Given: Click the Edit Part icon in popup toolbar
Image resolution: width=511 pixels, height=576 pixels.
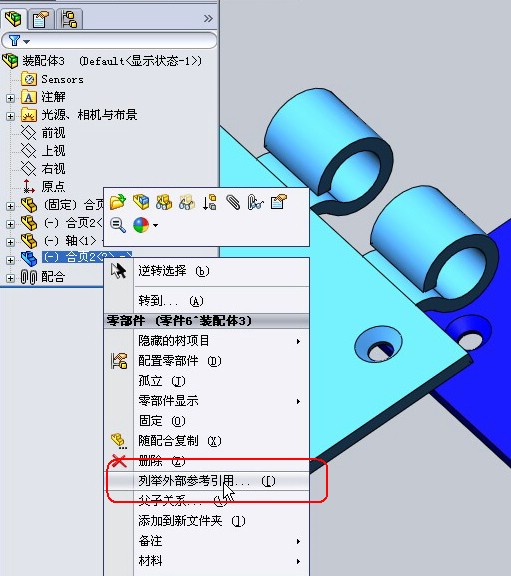Looking at the screenshot, I should point(141,202).
